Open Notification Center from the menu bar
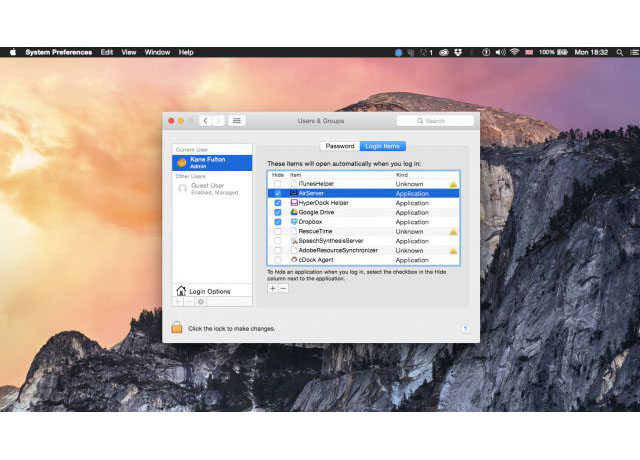640x460 pixels. point(634,52)
